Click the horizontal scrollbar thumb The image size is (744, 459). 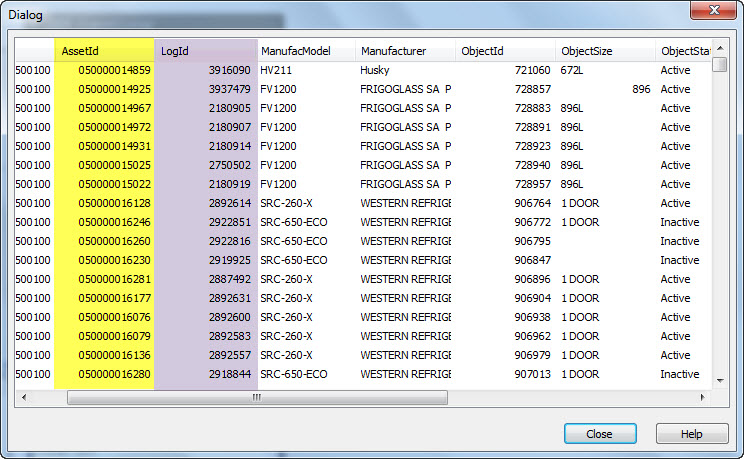pyautogui.click(x=257, y=397)
